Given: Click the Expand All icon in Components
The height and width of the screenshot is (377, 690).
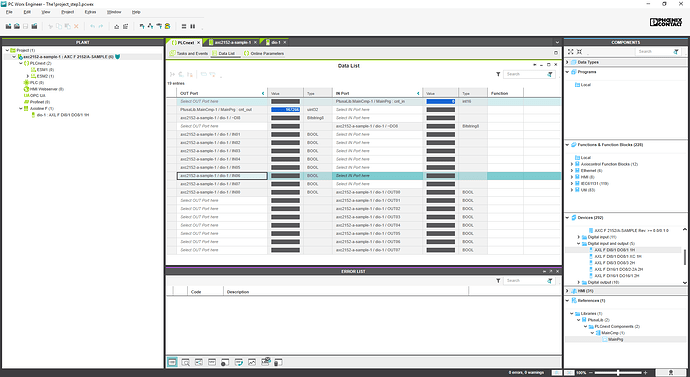Looking at the screenshot, I should [571, 51].
